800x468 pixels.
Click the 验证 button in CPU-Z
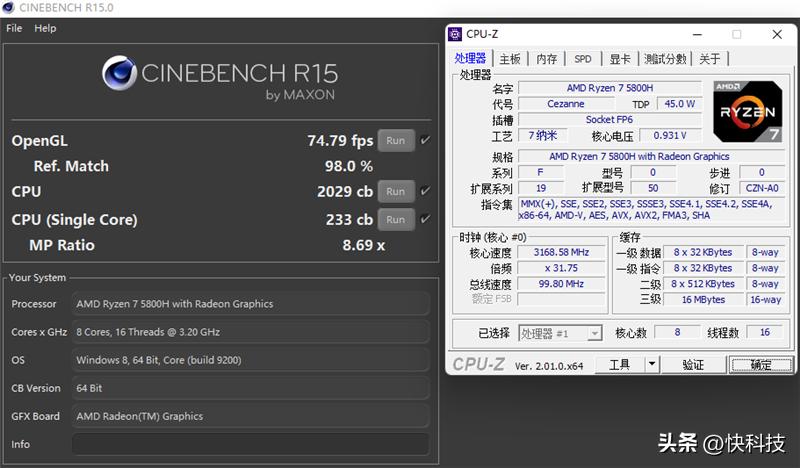pyautogui.click(x=693, y=364)
